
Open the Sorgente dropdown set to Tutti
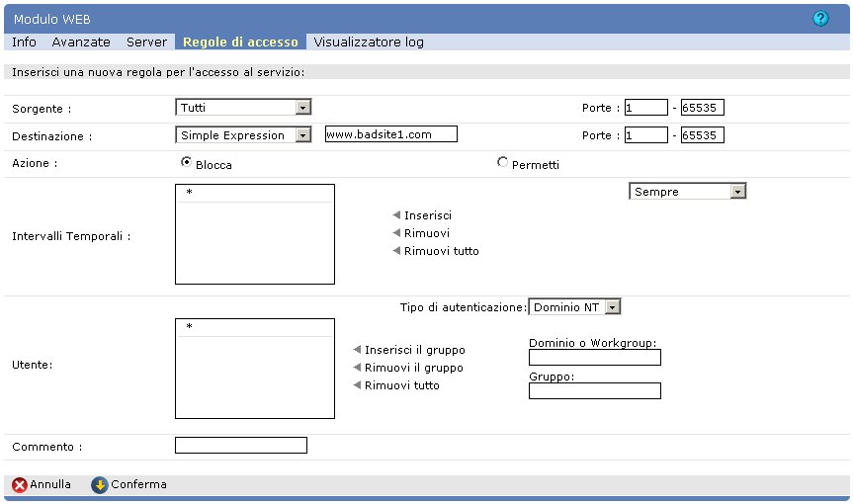(243, 107)
